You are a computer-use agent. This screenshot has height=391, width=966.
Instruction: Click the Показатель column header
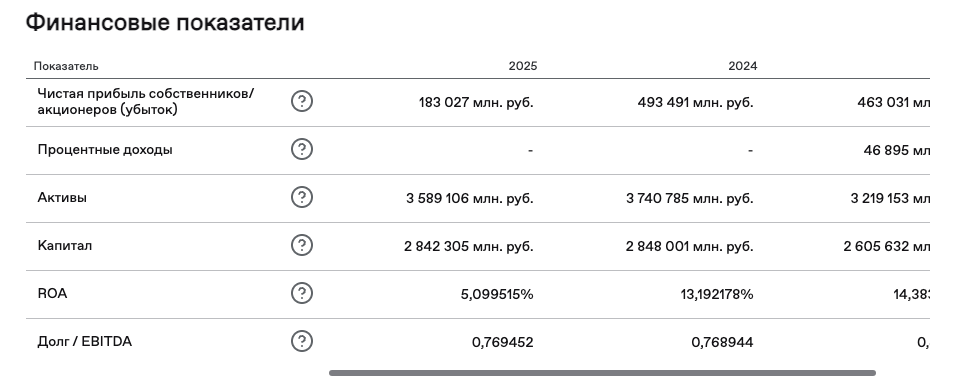(66, 66)
